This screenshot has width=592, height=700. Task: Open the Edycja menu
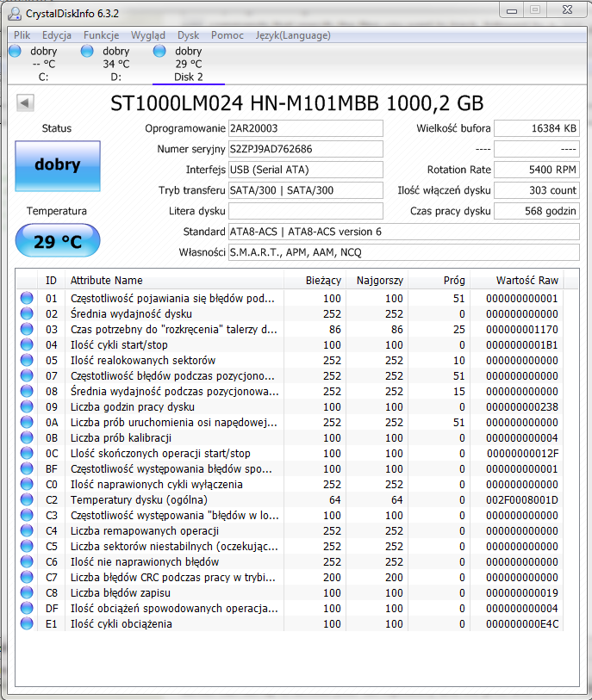[x=57, y=35]
